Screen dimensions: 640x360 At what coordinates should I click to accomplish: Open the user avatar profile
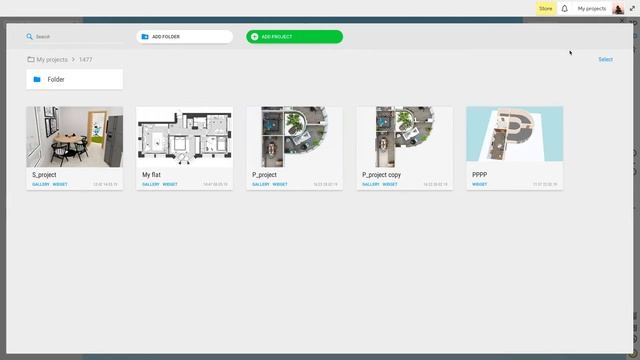[x=618, y=9]
